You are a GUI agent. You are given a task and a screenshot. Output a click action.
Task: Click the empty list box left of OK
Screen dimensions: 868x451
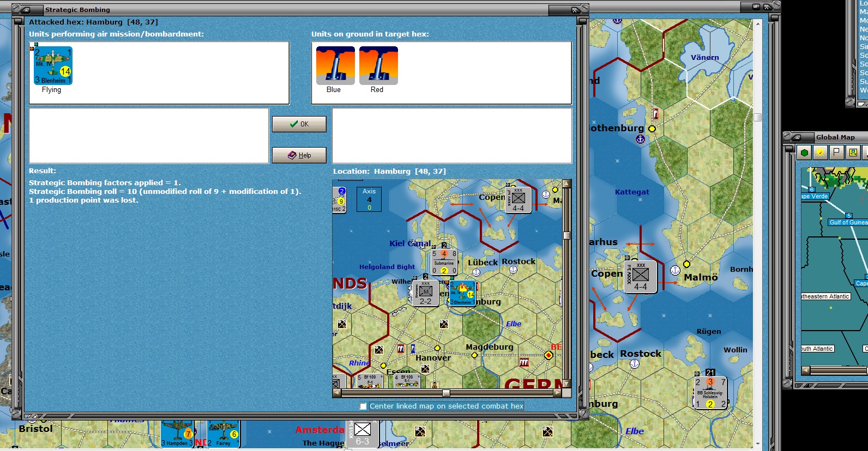click(149, 136)
